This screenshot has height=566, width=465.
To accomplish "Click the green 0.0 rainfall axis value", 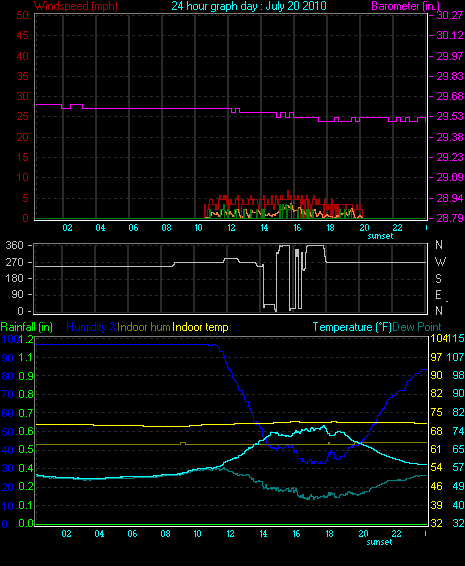I will coord(26,523).
